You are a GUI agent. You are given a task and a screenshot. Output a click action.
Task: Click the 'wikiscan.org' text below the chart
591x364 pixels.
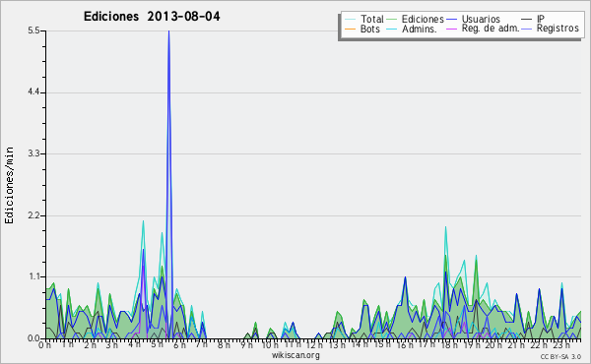click(x=295, y=355)
